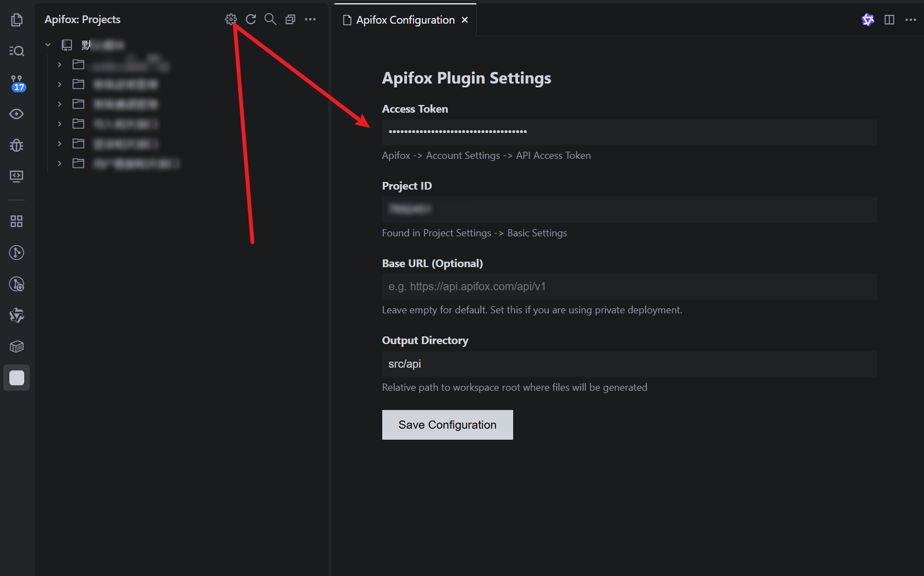Open more actions in Apifox Projects header
The width and height of the screenshot is (924, 576).
tap(310, 19)
